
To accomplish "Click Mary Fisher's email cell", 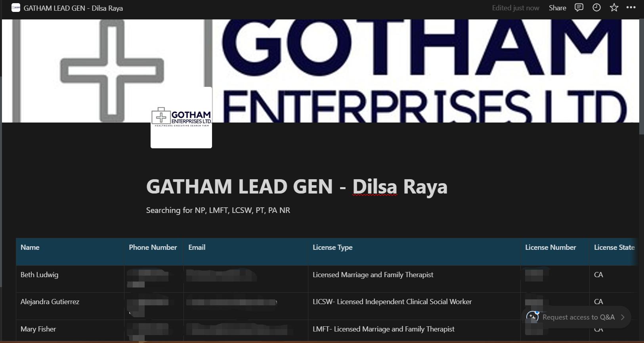I will 246,330.
